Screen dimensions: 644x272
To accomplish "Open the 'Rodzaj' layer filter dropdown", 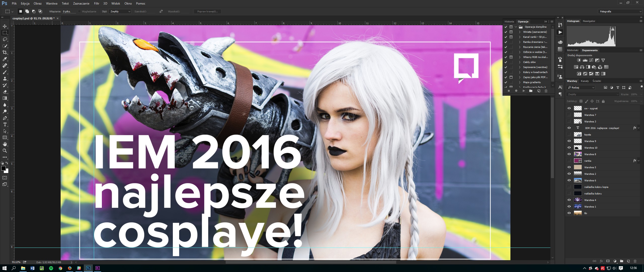I will tap(581, 87).
